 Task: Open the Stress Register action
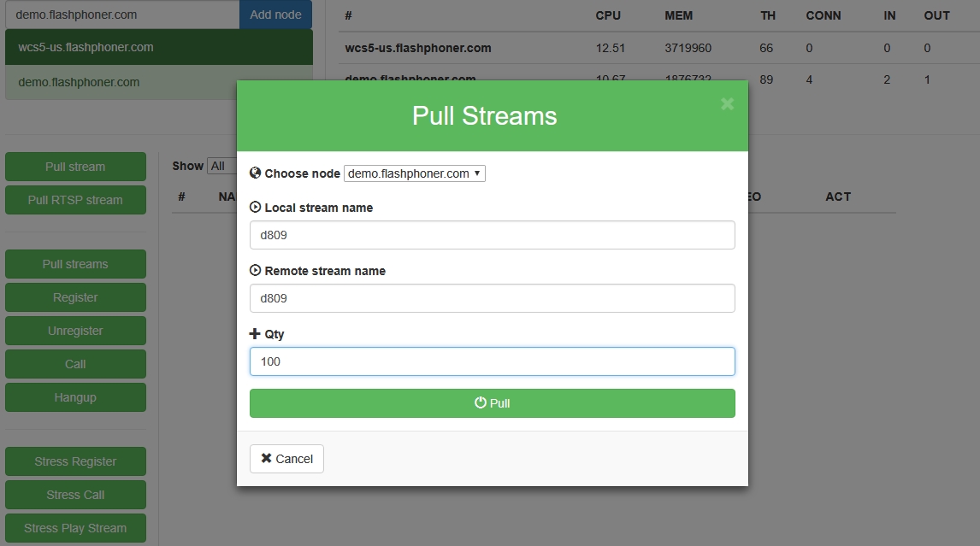click(x=75, y=461)
